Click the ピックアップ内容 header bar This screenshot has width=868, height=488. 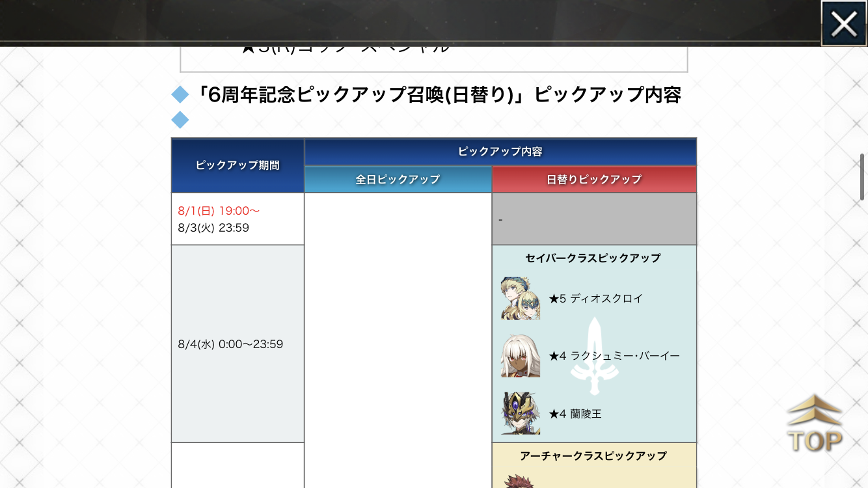(500, 152)
